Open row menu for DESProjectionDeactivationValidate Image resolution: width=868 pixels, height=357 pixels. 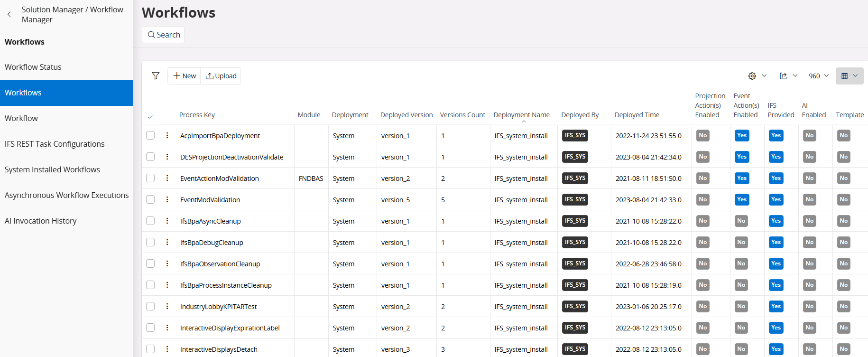point(167,157)
